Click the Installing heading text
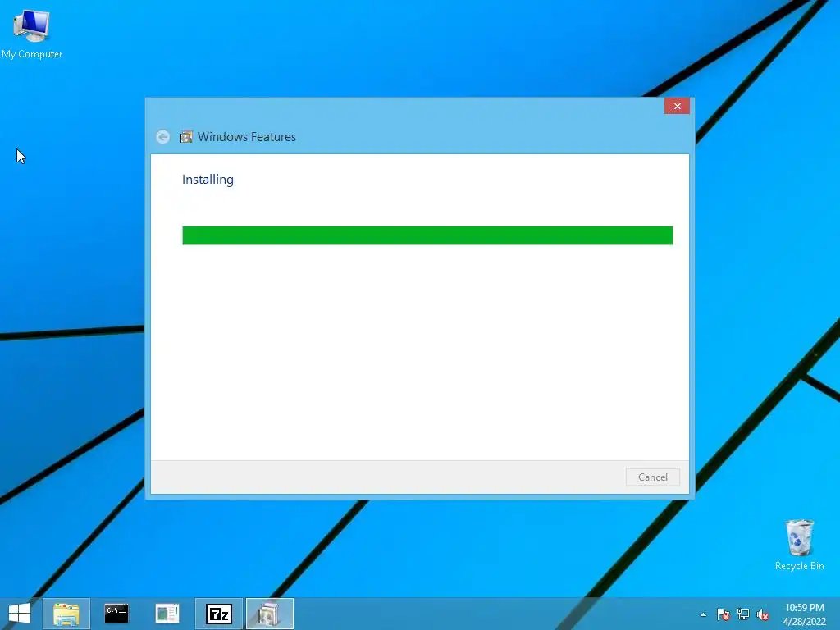The image size is (840, 630). (208, 180)
